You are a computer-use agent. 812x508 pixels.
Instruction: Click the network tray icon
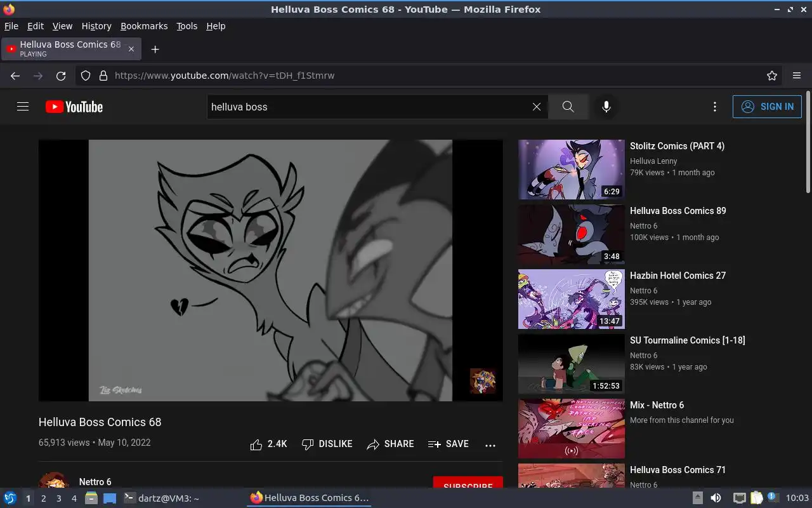click(739, 498)
